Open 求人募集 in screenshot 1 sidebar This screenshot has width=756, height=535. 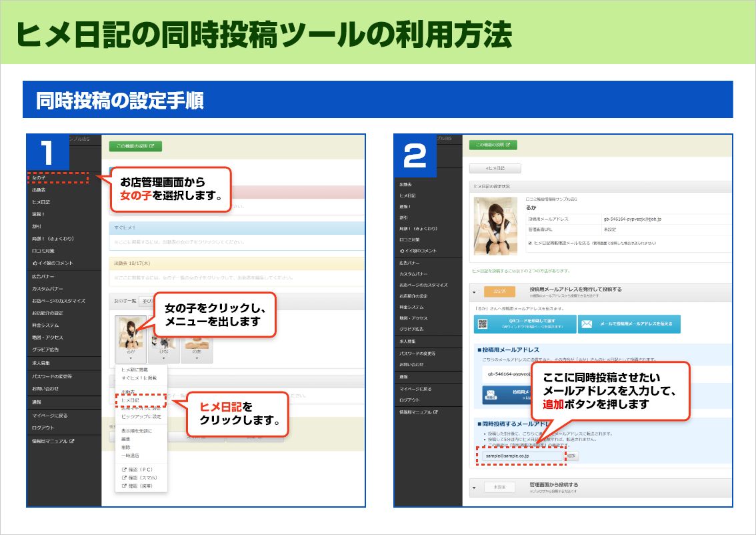[x=41, y=363]
